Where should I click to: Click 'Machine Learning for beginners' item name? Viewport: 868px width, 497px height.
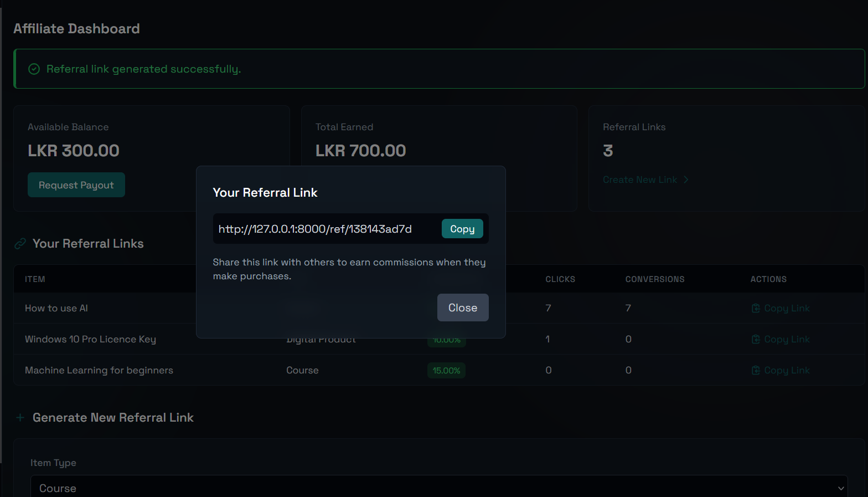(x=99, y=370)
